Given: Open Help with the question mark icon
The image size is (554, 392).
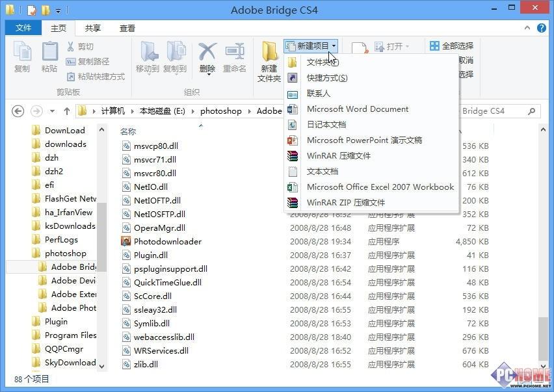Looking at the screenshot, I should coord(541,28).
